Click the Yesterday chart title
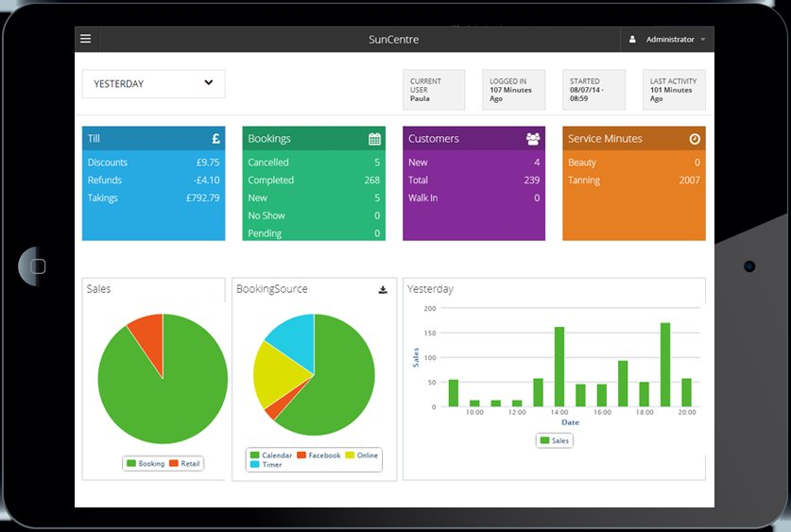The height and width of the screenshot is (532, 791). [x=430, y=289]
